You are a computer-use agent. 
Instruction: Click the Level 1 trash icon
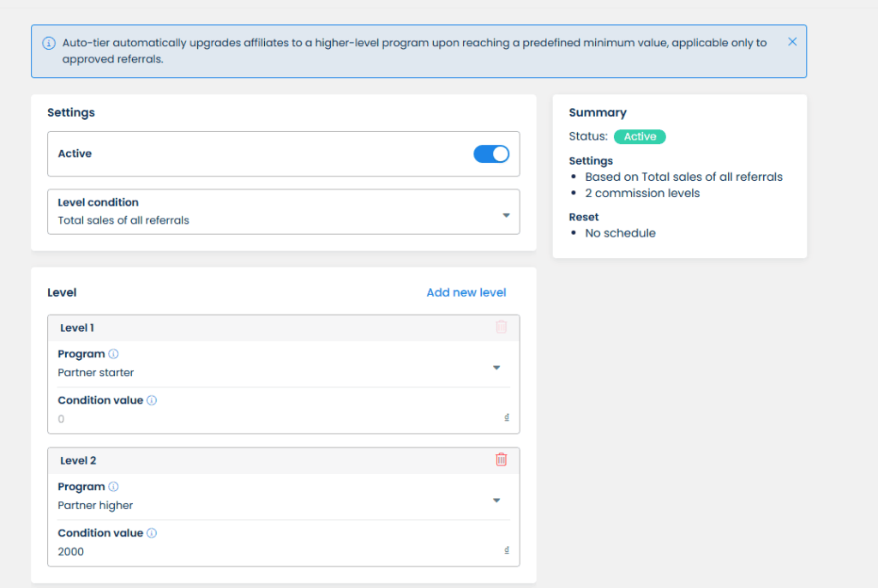(502, 327)
